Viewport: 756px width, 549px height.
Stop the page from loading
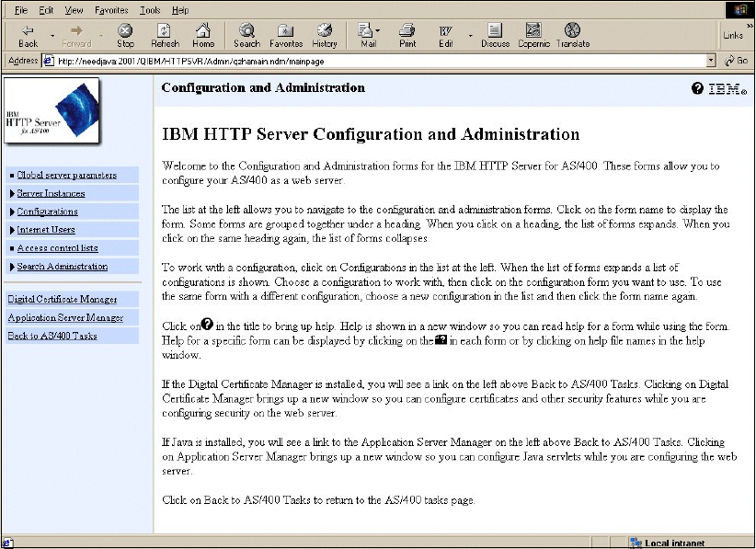click(x=125, y=36)
